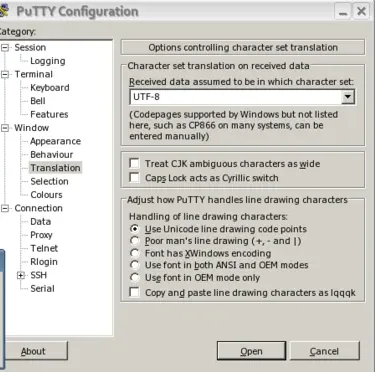
Task: Click the 'Options controlling character set translation' header
Action: click(243, 47)
